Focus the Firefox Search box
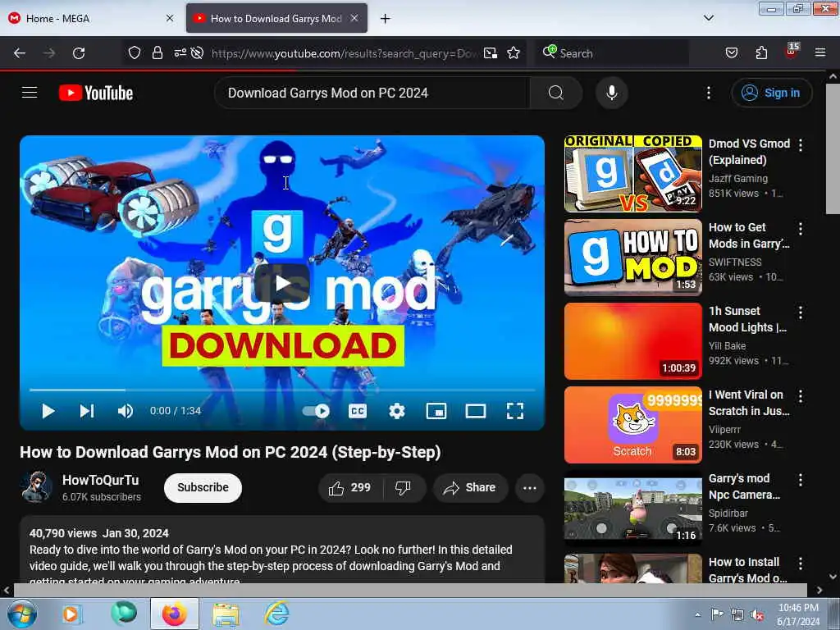This screenshot has width=840, height=630. (611, 53)
